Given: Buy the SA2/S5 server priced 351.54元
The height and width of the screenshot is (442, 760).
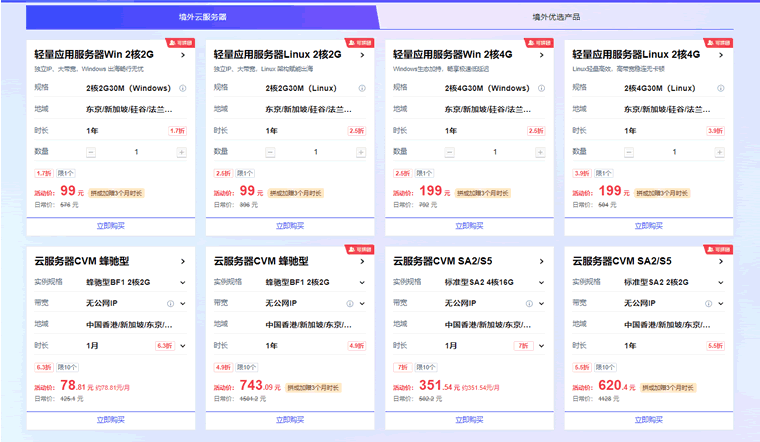Looking at the screenshot, I should pos(469,420).
